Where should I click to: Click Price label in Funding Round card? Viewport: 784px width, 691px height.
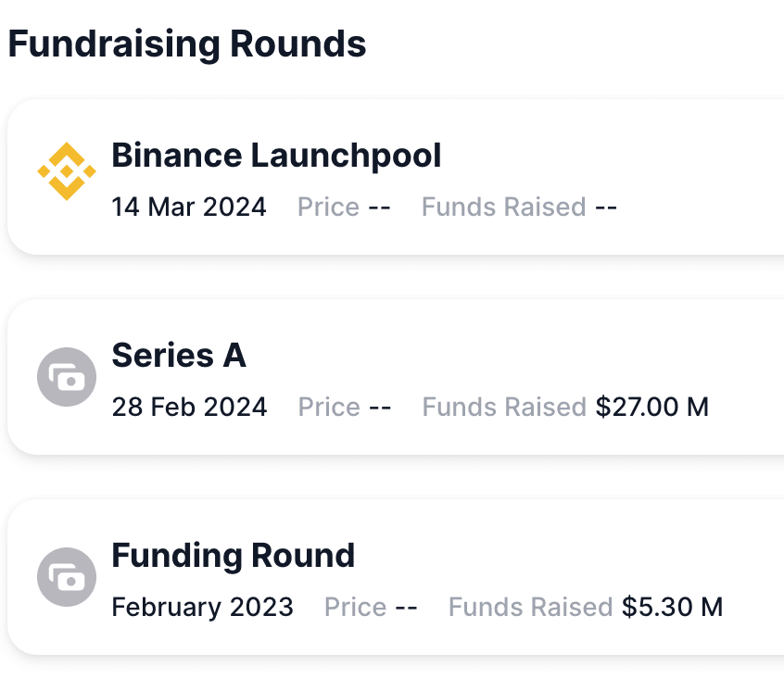(355, 607)
